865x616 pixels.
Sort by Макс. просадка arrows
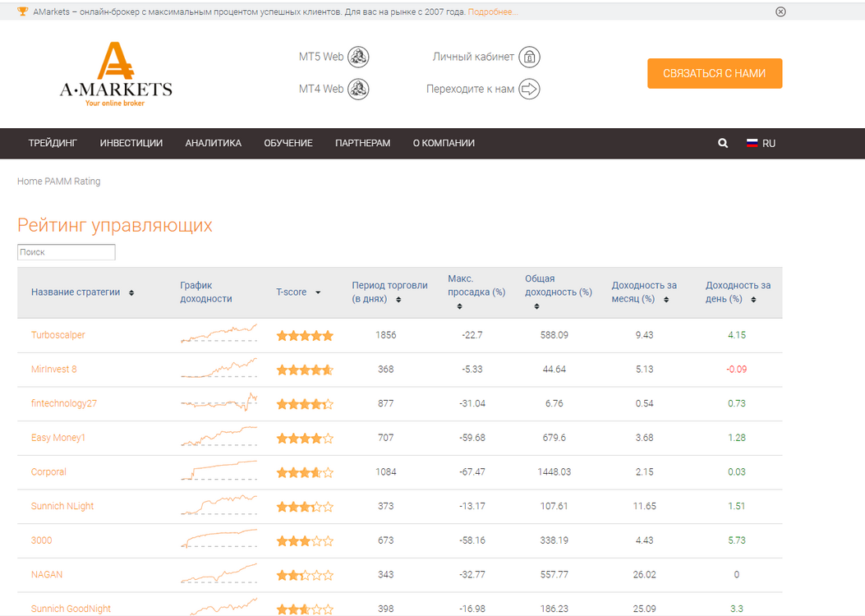coord(459,306)
